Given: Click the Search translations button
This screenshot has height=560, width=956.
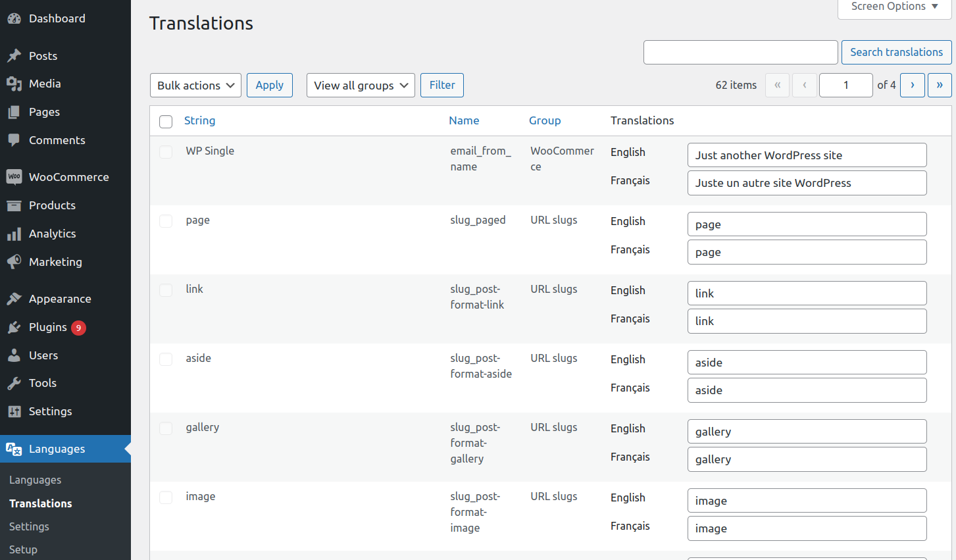Looking at the screenshot, I should [x=897, y=52].
